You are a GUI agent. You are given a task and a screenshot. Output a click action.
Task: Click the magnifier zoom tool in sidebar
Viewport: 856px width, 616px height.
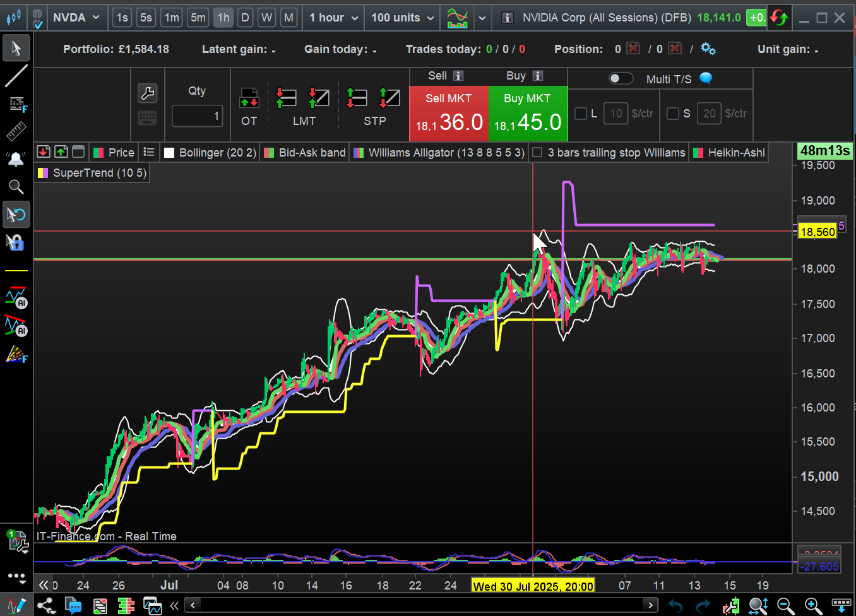[x=16, y=187]
